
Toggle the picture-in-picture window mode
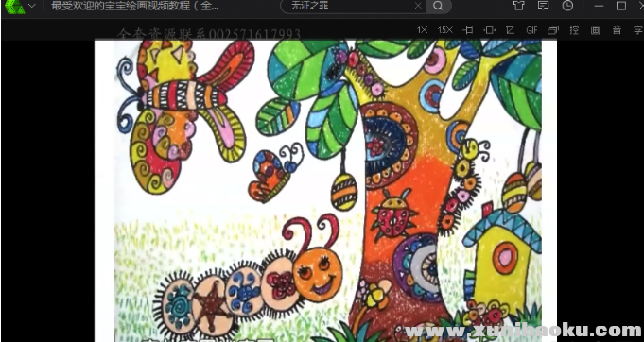553,30
